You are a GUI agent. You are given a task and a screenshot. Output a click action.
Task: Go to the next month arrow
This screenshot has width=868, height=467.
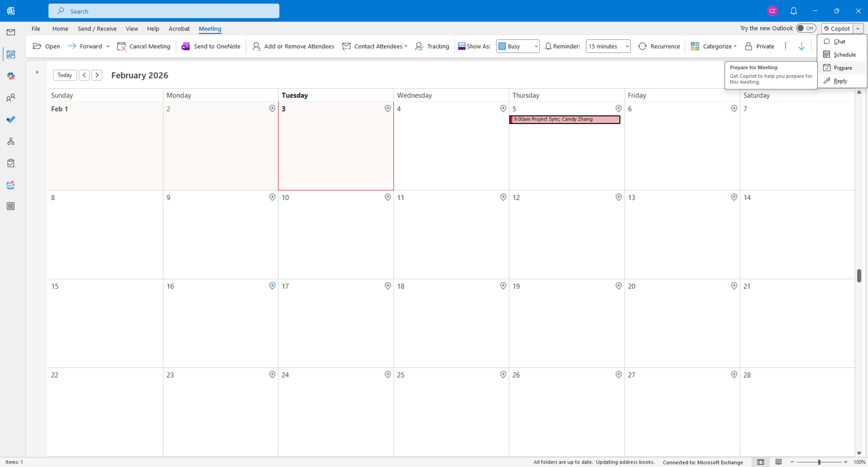pos(97,75)
